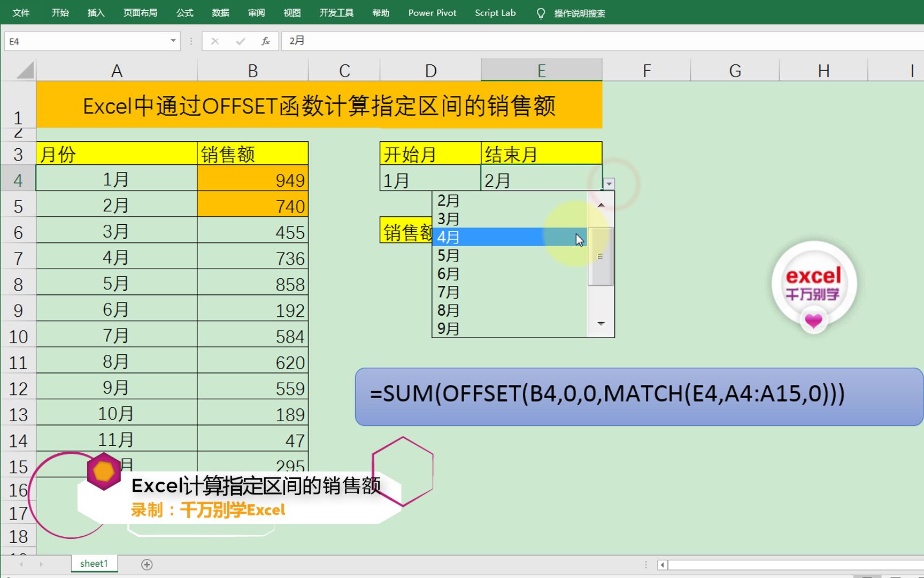Open the 结束月 cell validation dropdown
This screenshot has height=578, width=924.
609,182
